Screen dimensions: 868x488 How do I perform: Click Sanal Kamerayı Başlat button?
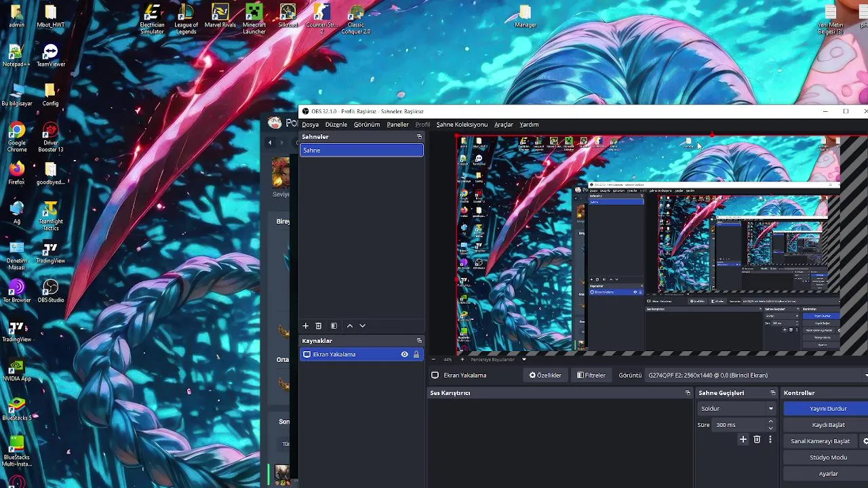[820, 441]
